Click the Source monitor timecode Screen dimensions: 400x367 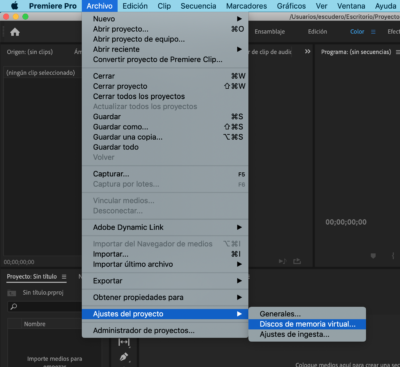19,262
